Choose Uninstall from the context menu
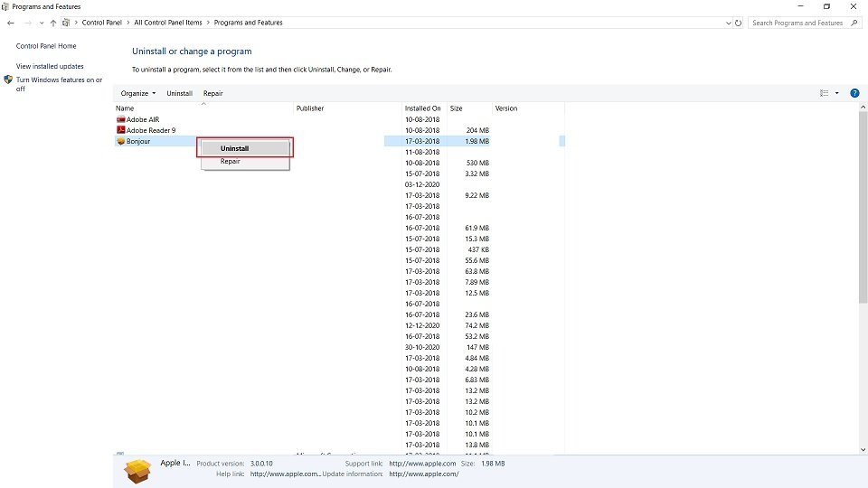 [x=245, y=148]
